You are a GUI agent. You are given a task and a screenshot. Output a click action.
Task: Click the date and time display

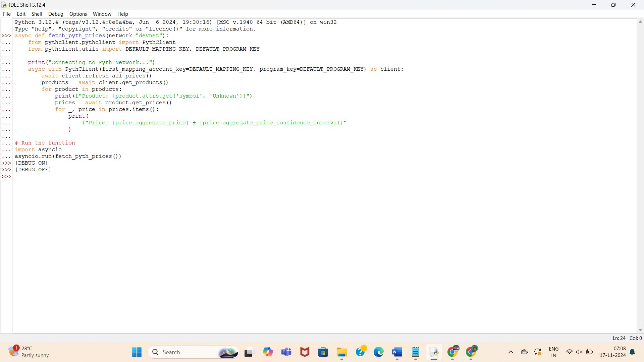[x=611, y=351]
